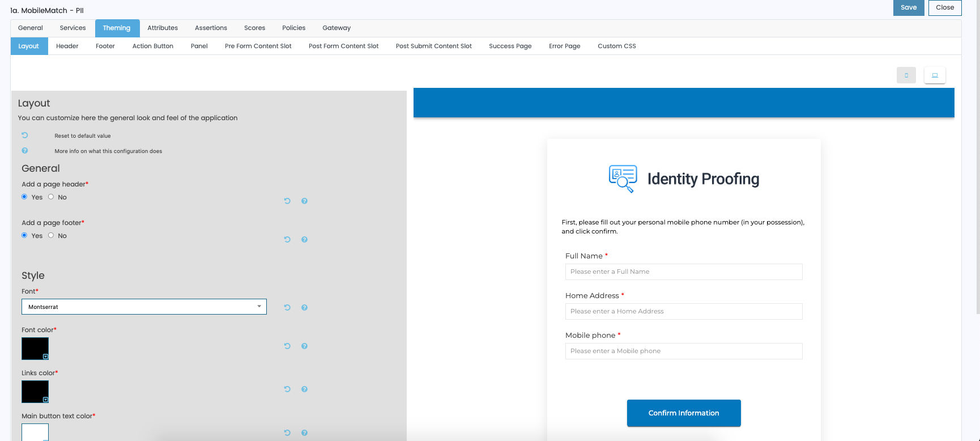Show help for Add a page footer
Screen dimensions: 980x441
point(304,240)
